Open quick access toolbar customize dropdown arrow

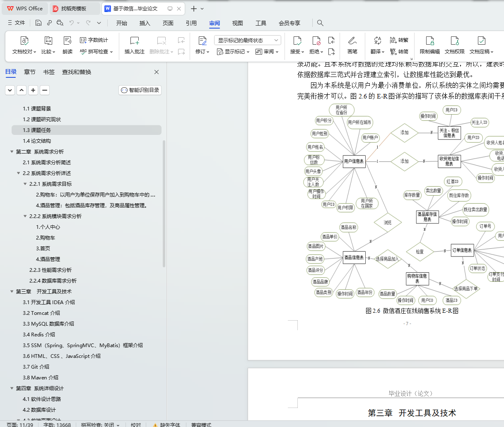click(x=99, y=23)
